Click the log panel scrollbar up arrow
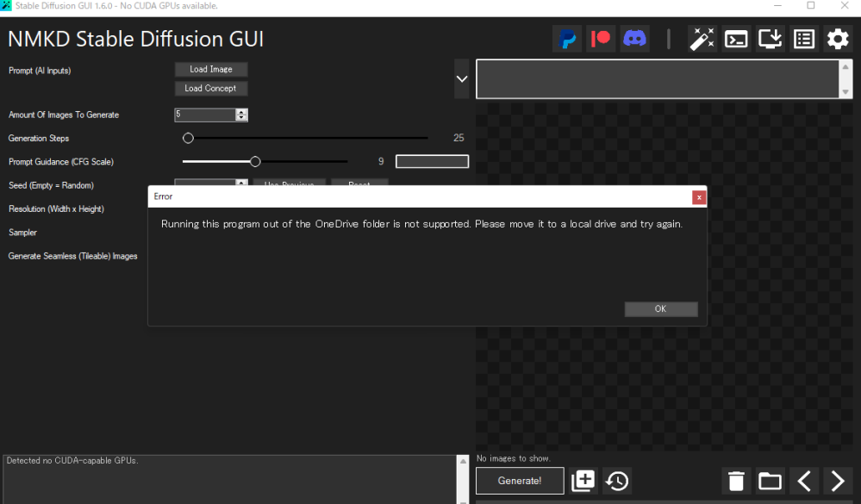This screenshot has height=504, width=861. coord(463,461)
